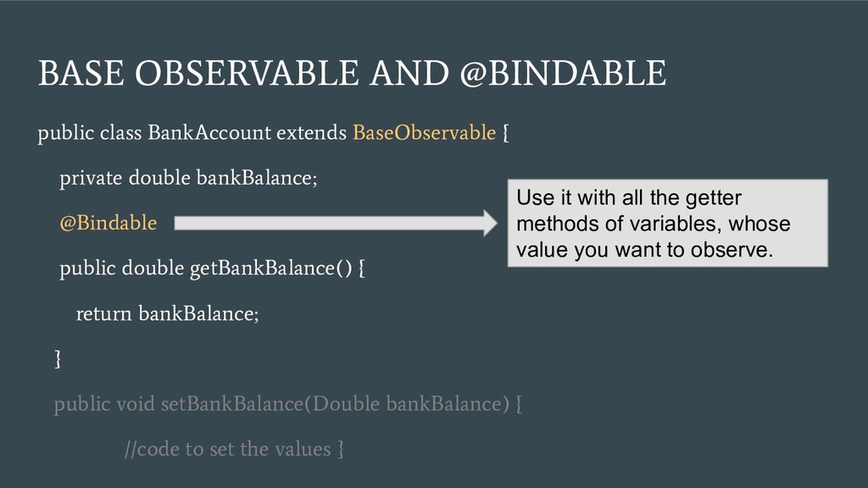The height and width of the screenshot is (488, 868).
Task: Select the orange BaseObservable keyword
Action: pos(424,133)
